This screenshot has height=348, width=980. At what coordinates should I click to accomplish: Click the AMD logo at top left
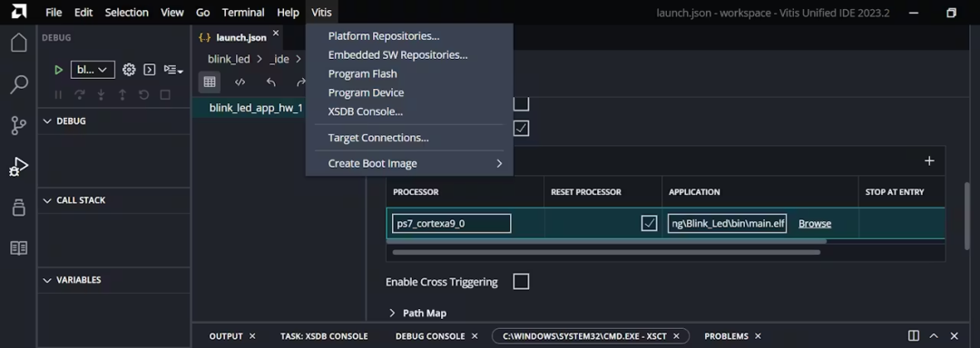coord(19,12)
